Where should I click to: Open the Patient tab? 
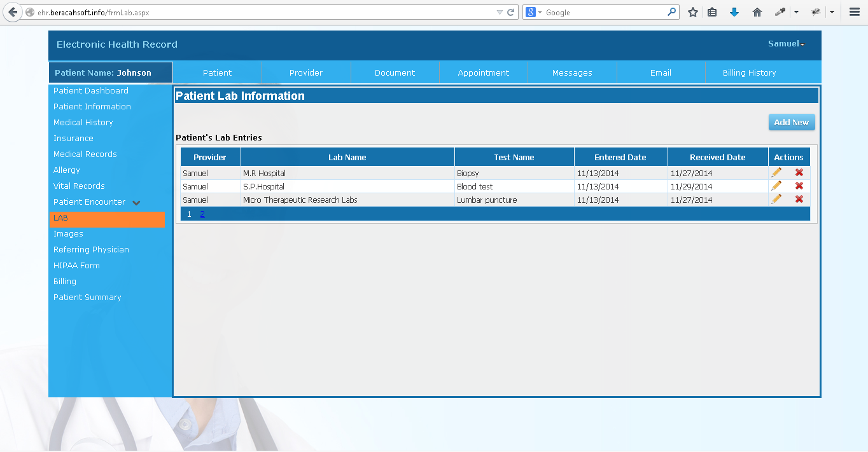217,72
